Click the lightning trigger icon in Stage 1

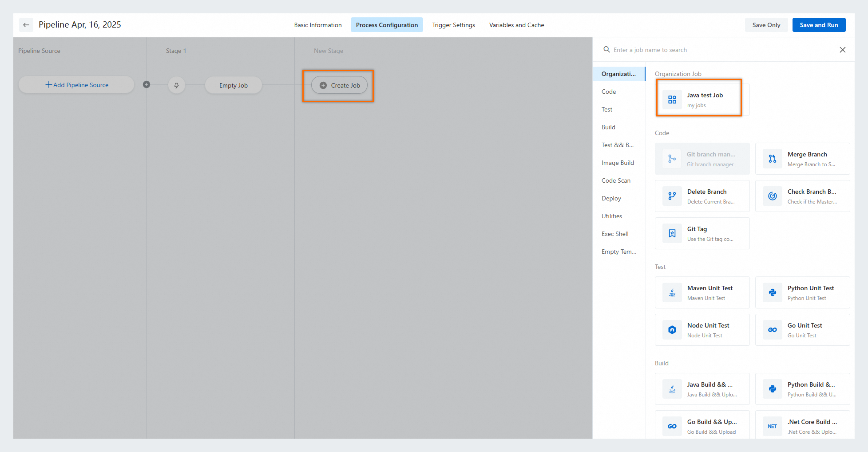[x=177, y=85]
